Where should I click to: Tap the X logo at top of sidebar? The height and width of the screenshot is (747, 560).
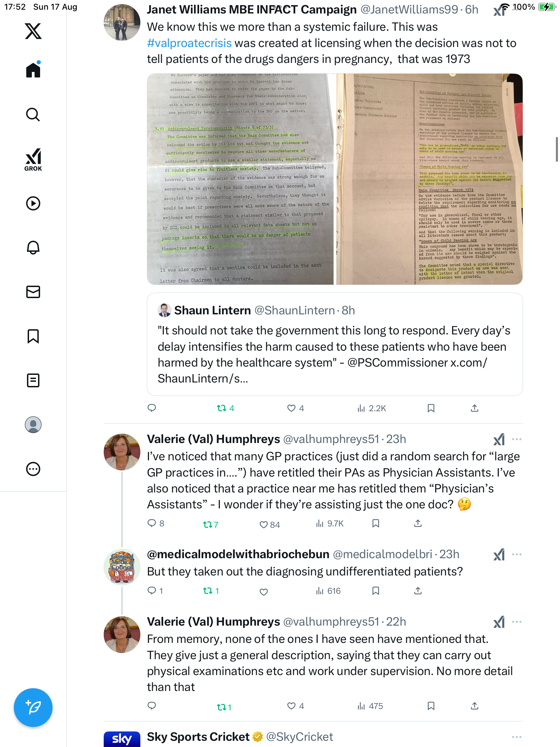tap(33, 31)
